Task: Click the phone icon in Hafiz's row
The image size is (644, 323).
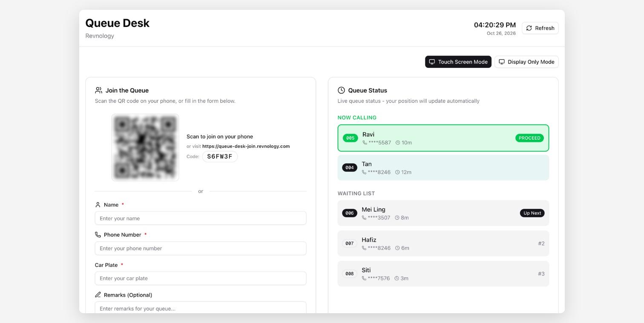Action: [x=364, y=248]
